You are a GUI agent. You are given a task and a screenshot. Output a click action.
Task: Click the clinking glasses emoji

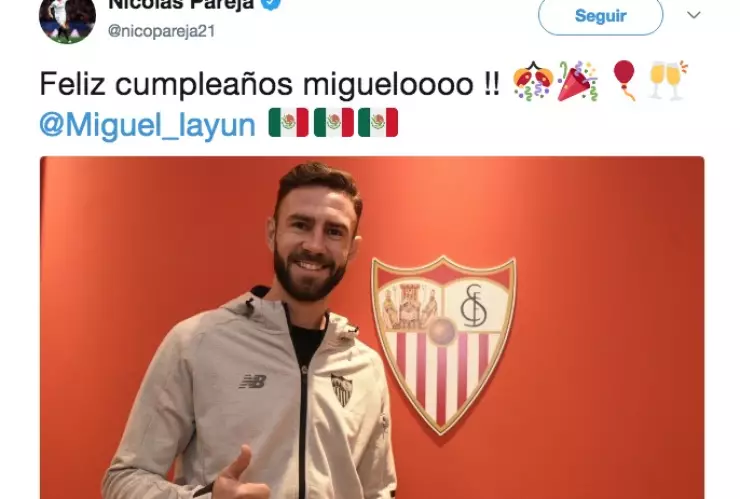click(668, 80)
